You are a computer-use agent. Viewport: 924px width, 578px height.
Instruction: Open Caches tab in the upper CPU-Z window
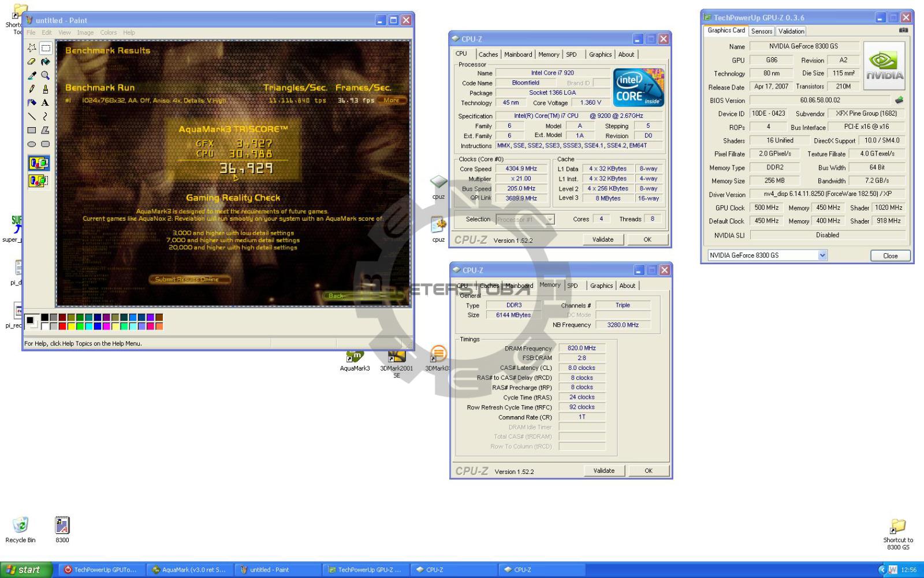tap(488, 54)
